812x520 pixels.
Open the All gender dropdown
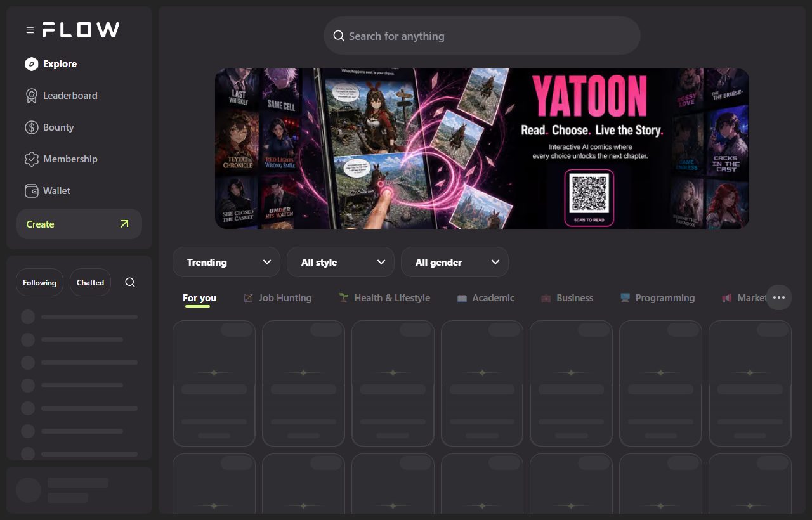(x=455, y=262)
